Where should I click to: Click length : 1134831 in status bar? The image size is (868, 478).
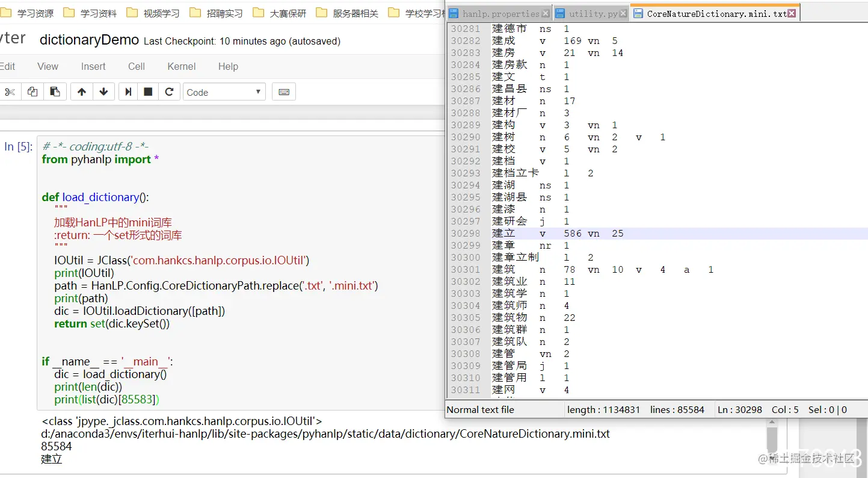pyautogui.click(x=604, y=410)
